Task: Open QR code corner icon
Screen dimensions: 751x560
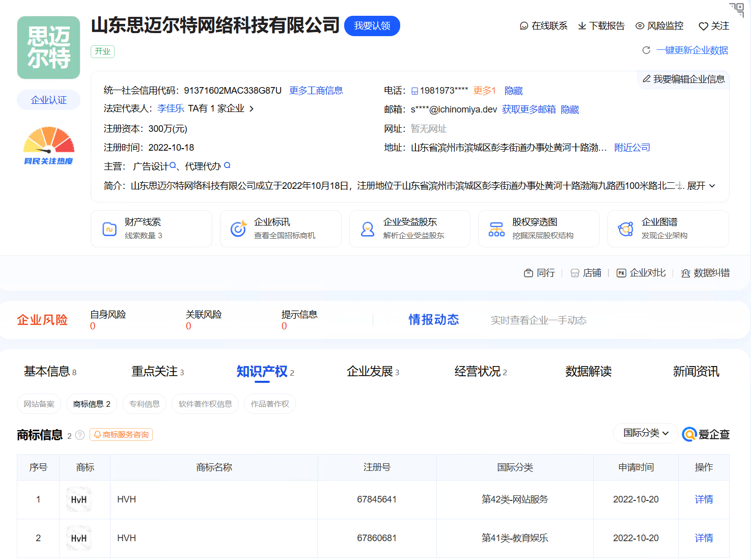Action: tap(737, 10)
